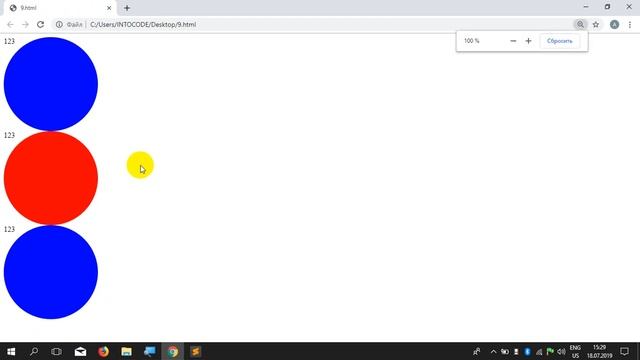Decrease zoom with the minus button
Image resolution: width=640 pixels, height=360 pixels.
point(513,41)
